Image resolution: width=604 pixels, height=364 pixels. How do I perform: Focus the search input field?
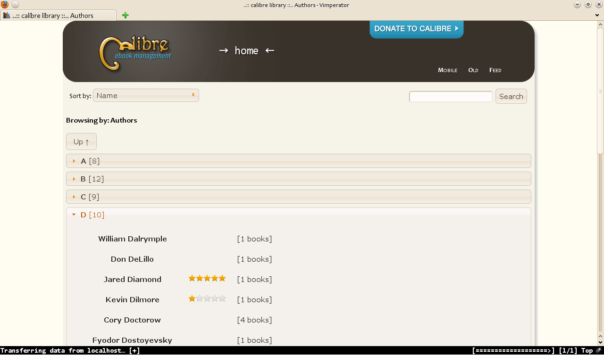tap(451, 97)
